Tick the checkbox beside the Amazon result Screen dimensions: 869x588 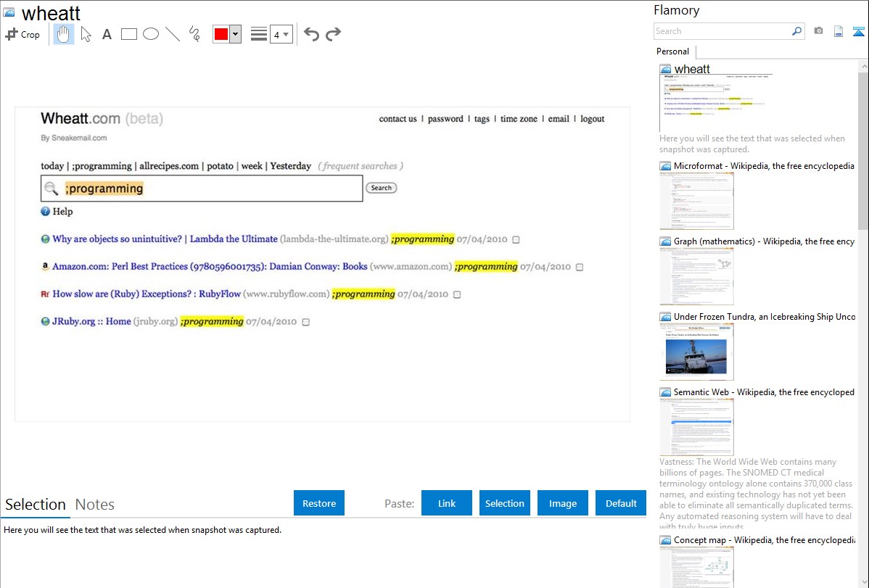pos(580,267)
